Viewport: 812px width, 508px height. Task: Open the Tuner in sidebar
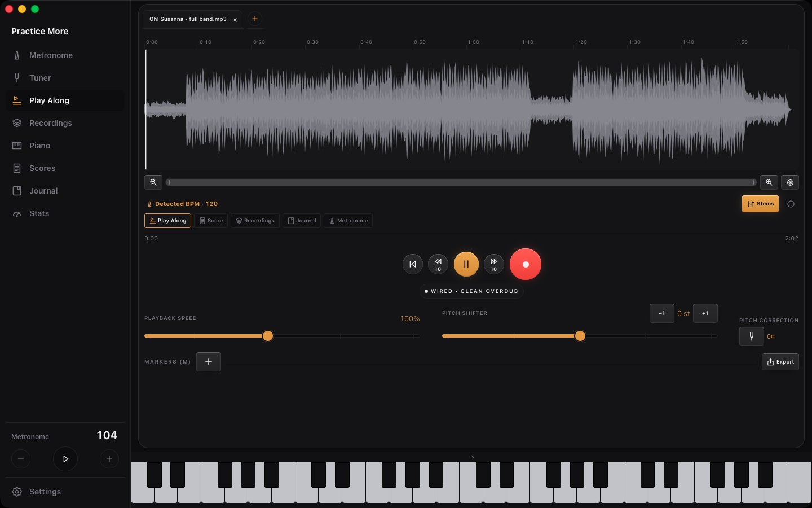coord(65,78)
